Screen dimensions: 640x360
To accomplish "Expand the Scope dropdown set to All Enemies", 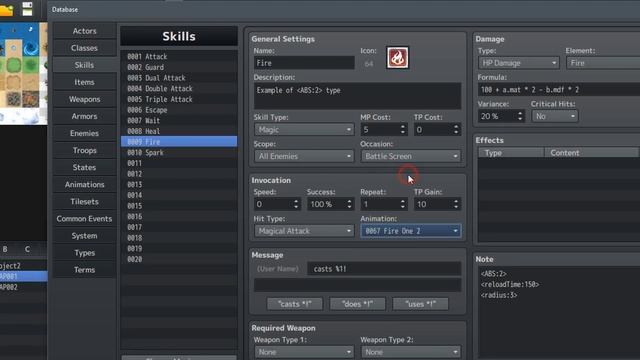I will [x=304, y=156].
